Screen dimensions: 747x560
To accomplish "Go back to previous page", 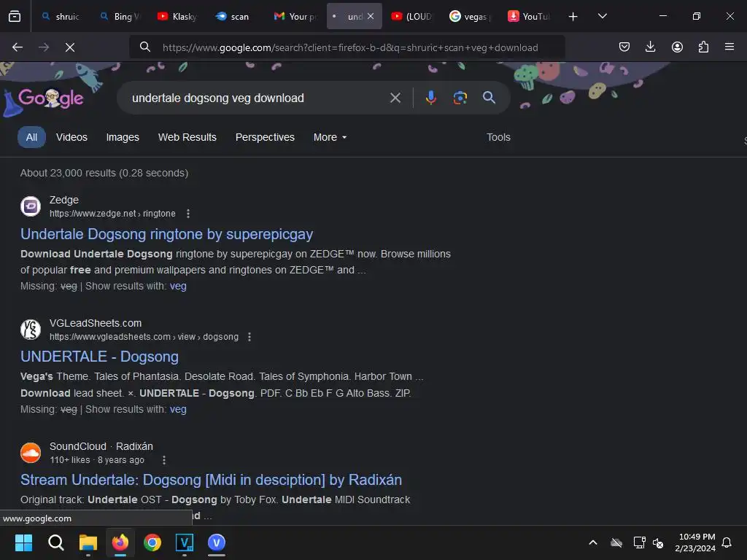I will 18,47.
